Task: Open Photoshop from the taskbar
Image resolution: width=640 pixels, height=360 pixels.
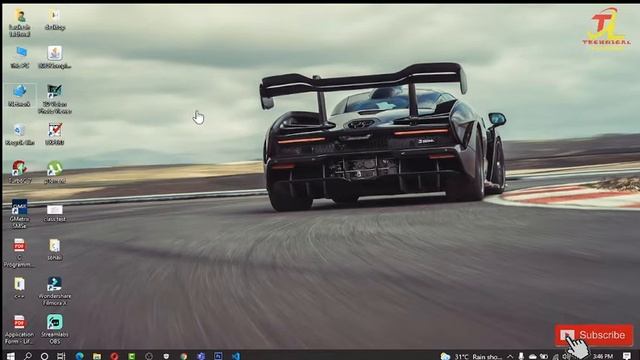Action: [x=218, y=356]
